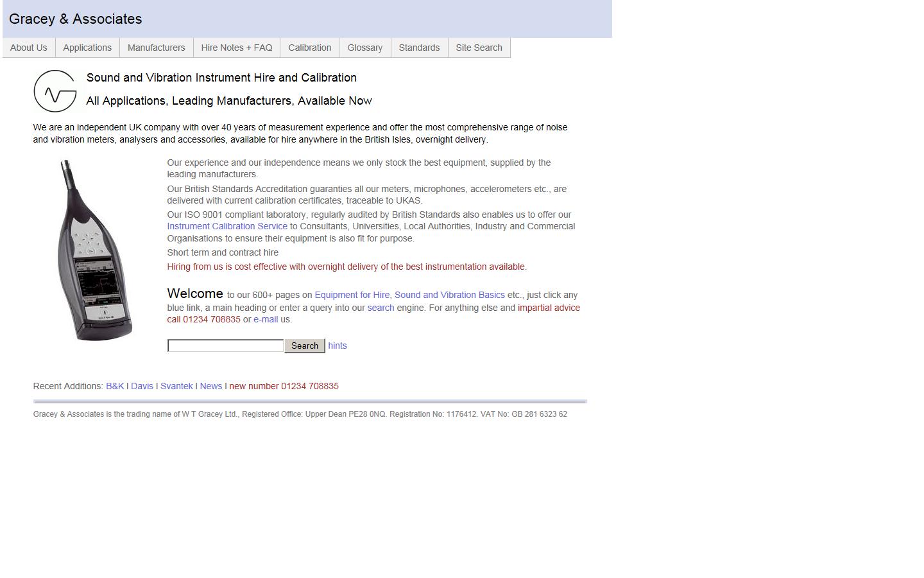Image resolution: width=924 pixels, height=578 pixels.
Task: Open the Calibration navigation tab
Action: 309,48
